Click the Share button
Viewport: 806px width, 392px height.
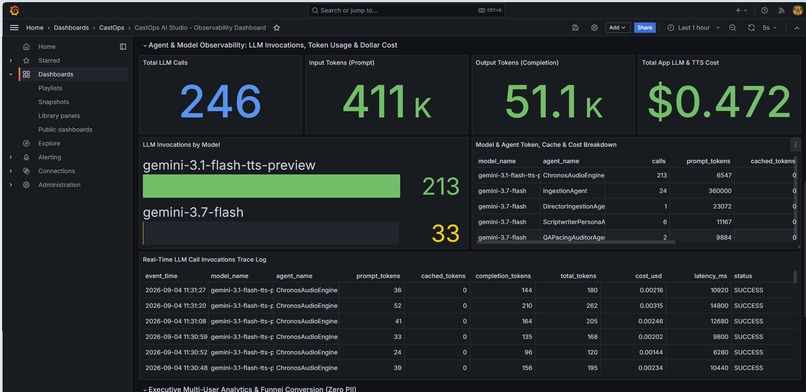pyautogui.click(x=645, y=28)
